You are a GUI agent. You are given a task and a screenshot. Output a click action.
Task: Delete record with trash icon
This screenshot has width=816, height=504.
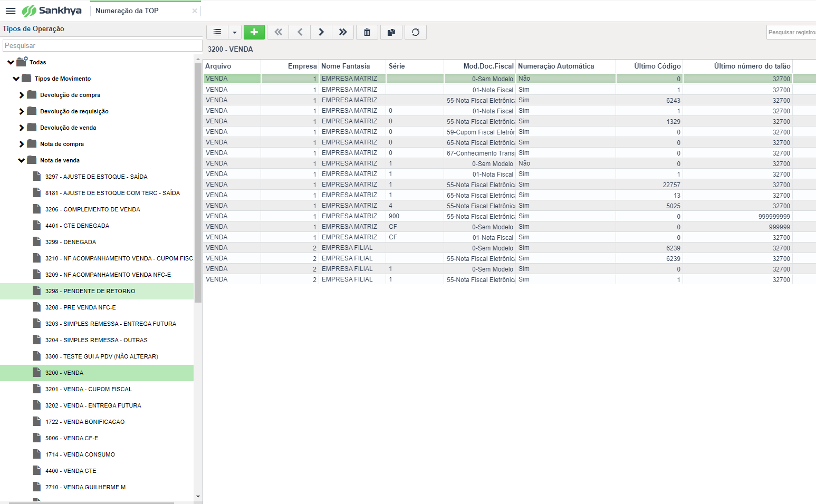coord(367,32)
